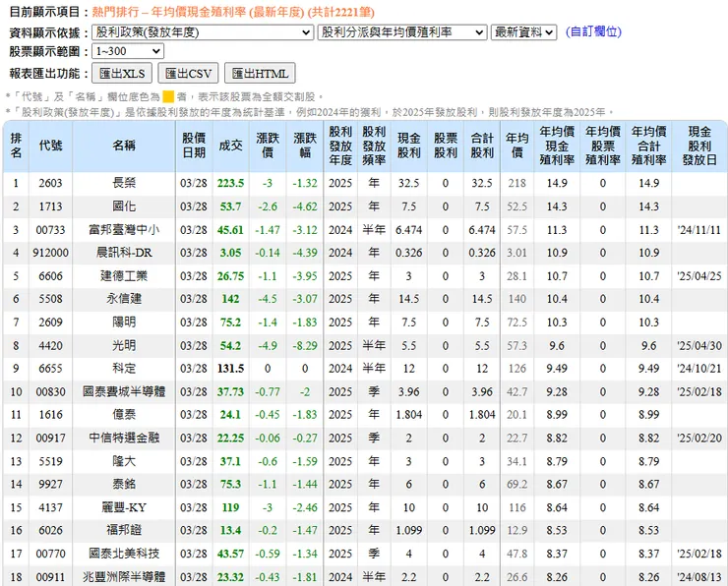Click the 現金股利 column header

(x=408, y=146)
